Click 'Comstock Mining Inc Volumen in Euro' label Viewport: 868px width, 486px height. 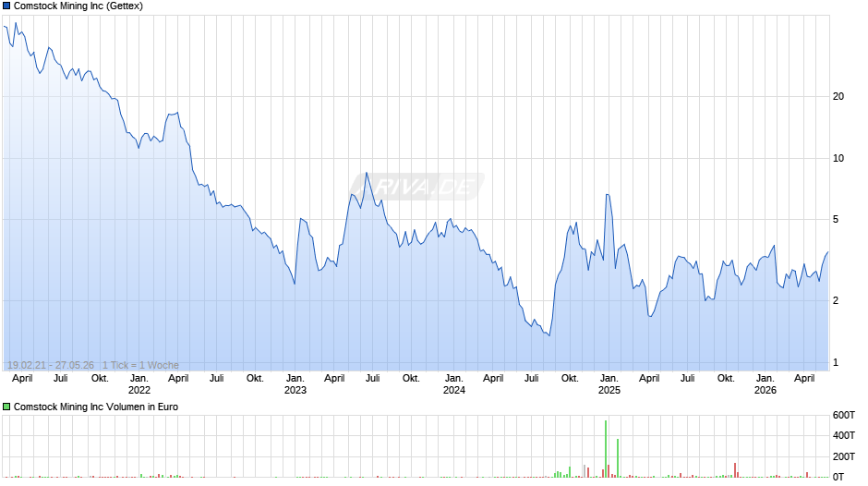click(x=96, y=407)
